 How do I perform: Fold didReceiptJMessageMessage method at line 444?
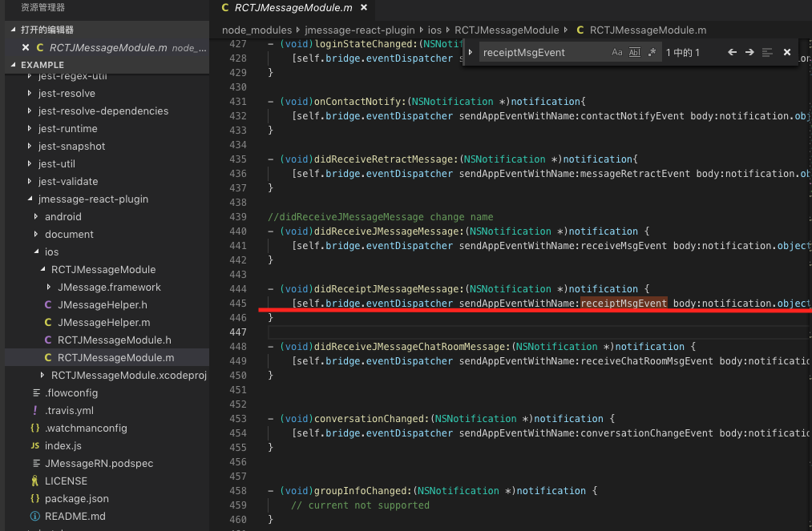click(271, 289)
